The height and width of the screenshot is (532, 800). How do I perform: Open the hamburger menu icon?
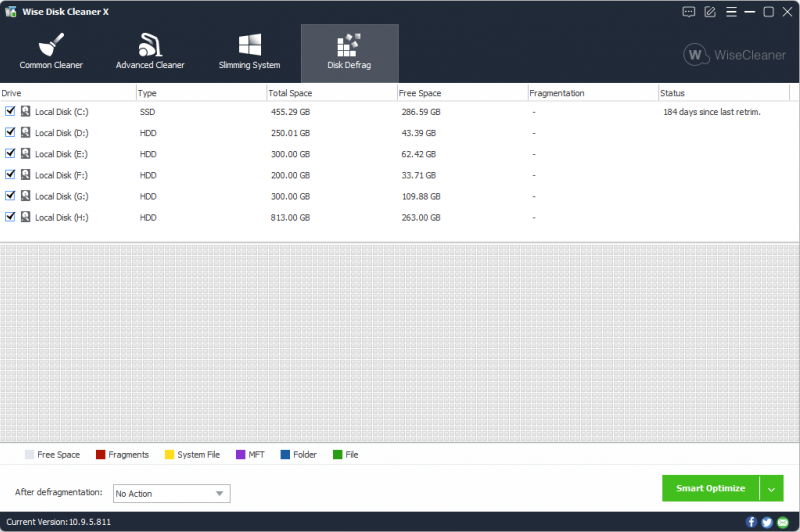tap(731, 12)
